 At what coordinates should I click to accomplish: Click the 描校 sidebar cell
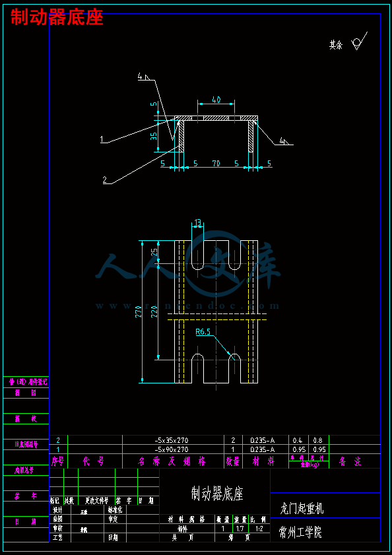coord(26,419)
